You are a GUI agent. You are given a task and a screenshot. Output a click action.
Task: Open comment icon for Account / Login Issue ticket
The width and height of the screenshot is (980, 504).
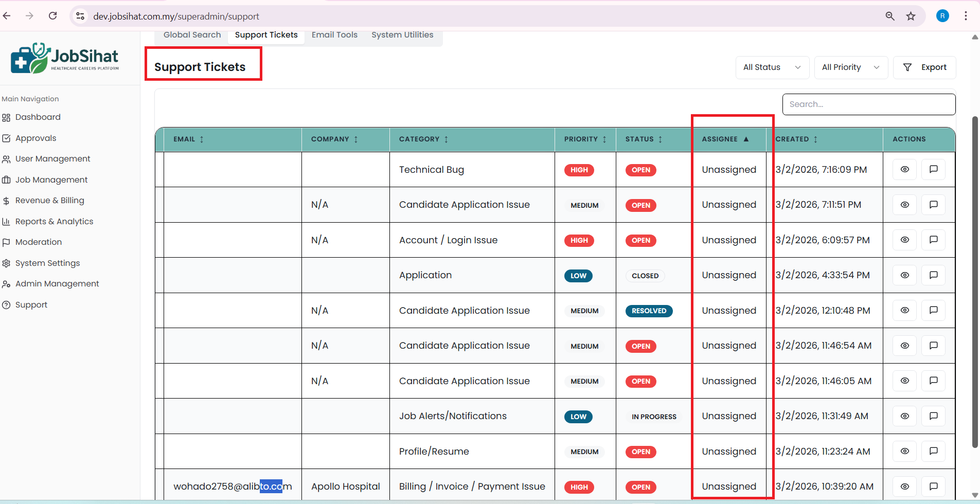coord(933,240)
